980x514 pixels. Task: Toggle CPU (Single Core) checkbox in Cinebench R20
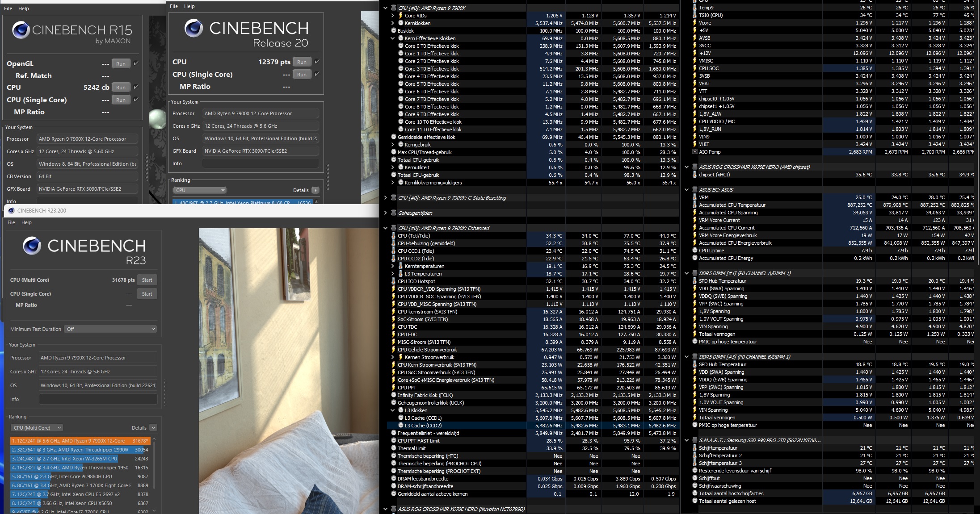pyautogui.click(x=317, y=74)
